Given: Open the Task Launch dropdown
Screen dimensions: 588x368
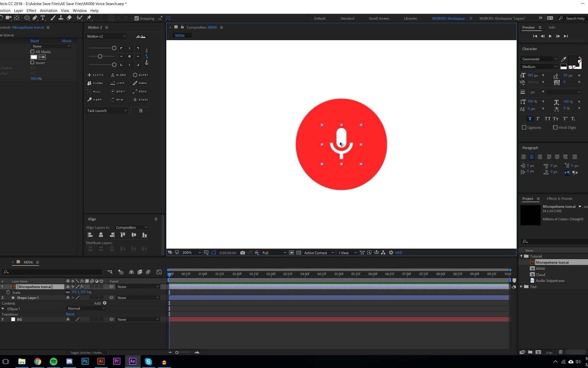Looking at the screenshot, I should tap(107, 111).
